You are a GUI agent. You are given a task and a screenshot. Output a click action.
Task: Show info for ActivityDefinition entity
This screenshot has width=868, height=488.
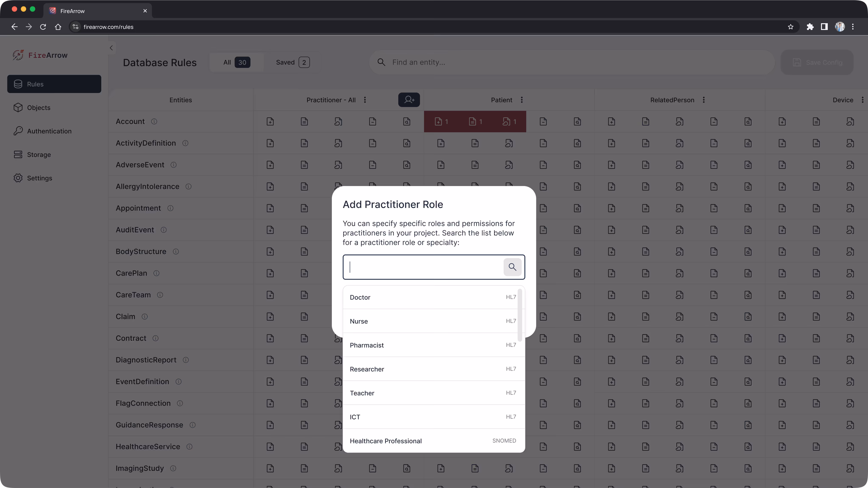pos(185,143)
